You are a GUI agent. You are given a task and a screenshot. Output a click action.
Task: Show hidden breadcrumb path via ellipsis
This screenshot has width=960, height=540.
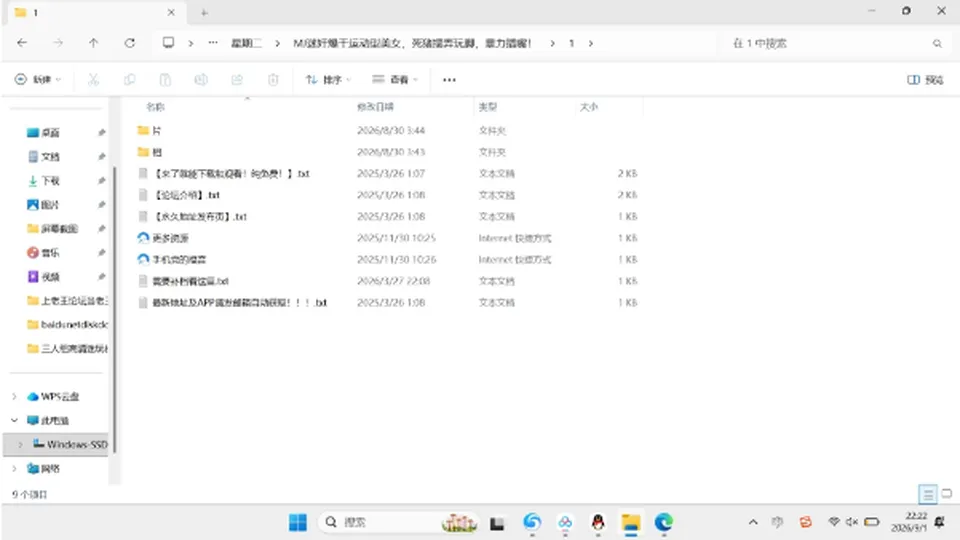click(212, 43)
